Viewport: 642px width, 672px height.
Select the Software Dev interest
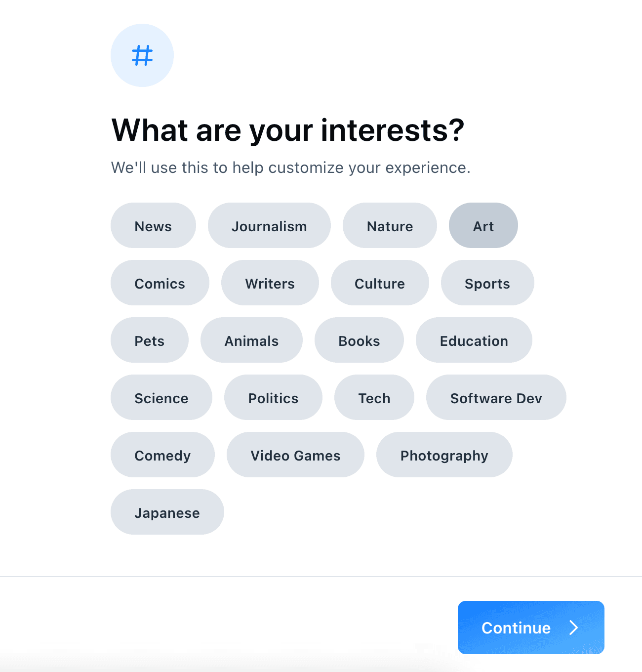496,398
